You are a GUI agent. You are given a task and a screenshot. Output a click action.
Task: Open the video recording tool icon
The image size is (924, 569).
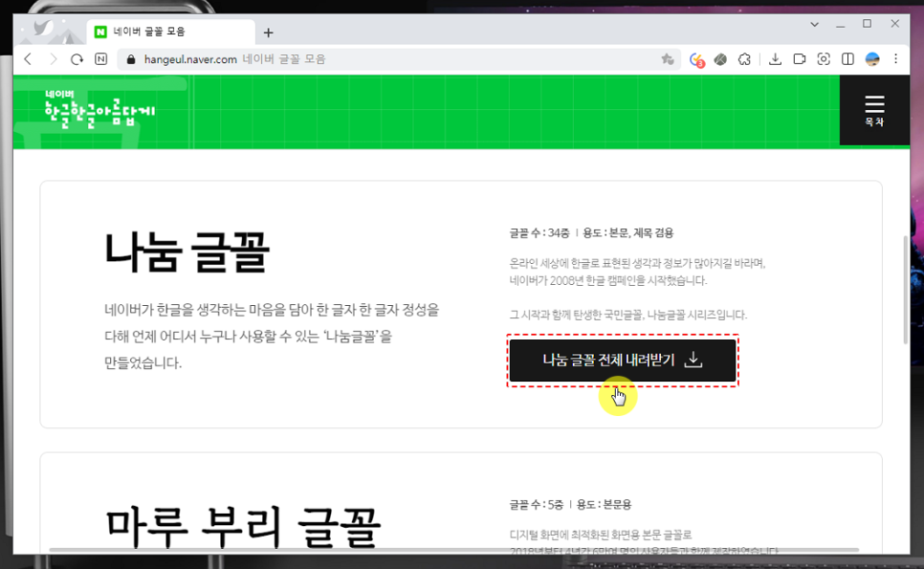799,59
